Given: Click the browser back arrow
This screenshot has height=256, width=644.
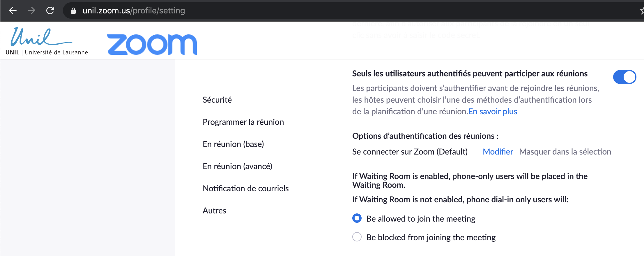Looking at the screenshot, I should pos(13,11).
